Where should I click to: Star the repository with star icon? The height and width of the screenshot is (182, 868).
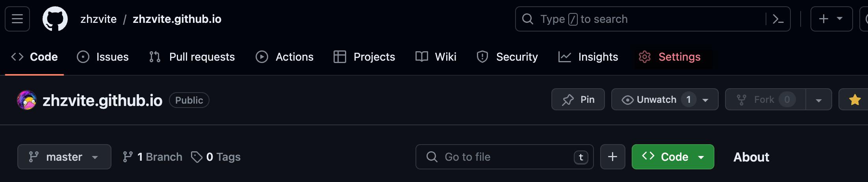[855, 100]
